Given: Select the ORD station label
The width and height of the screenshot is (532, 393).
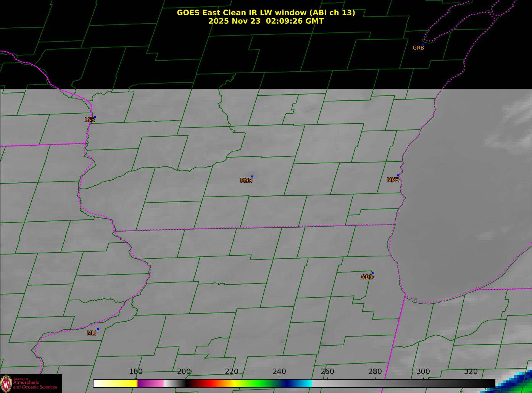Looking at the screenshot, I should (x=367, y=277).
